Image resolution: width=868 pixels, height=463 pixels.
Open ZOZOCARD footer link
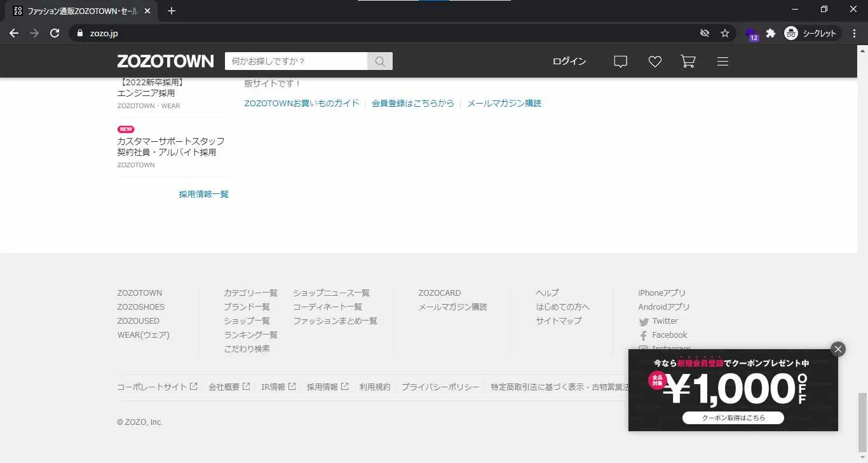click(440, 293)
